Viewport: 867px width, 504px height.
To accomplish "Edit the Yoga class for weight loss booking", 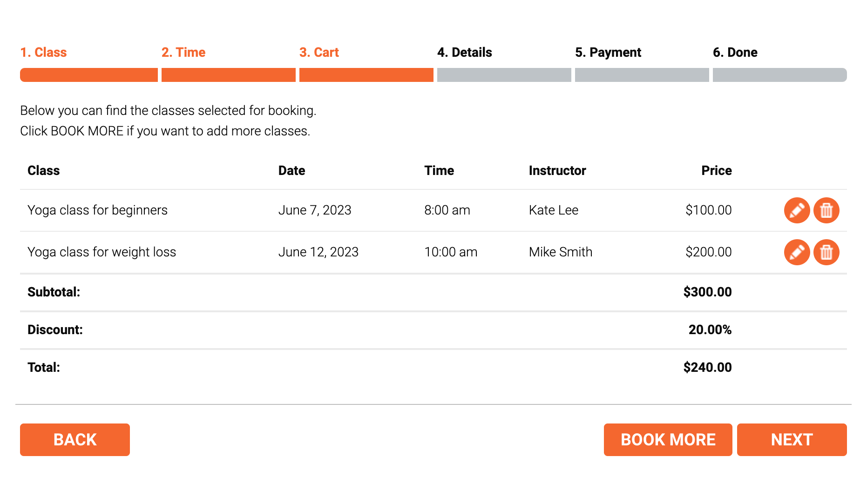I will click(797, 252).
